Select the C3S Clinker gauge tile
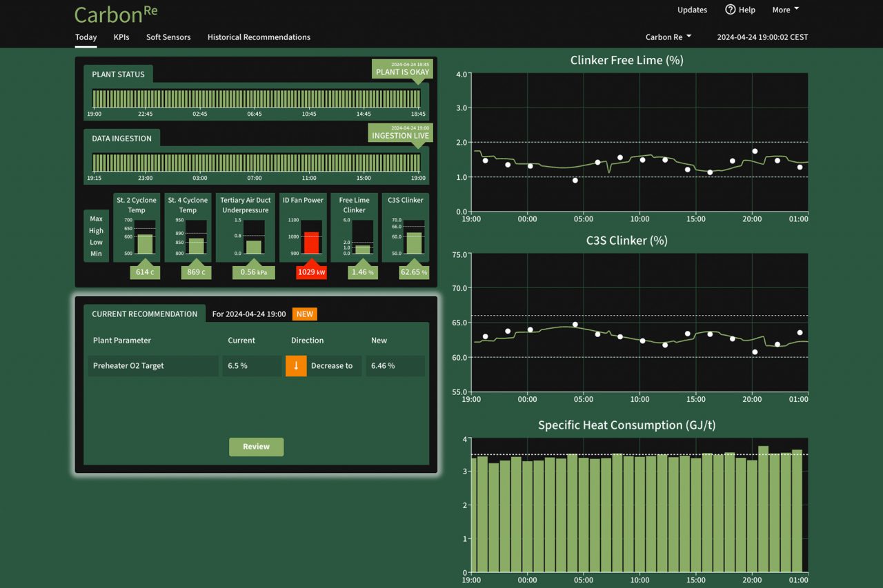This screenshot has width=883, height=588. [x=406, y=227]
